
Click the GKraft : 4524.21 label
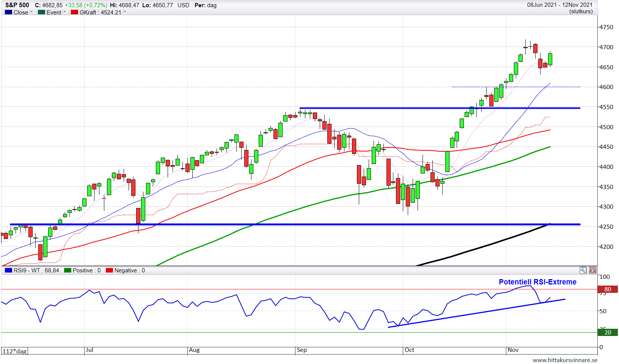coord(100,12)
